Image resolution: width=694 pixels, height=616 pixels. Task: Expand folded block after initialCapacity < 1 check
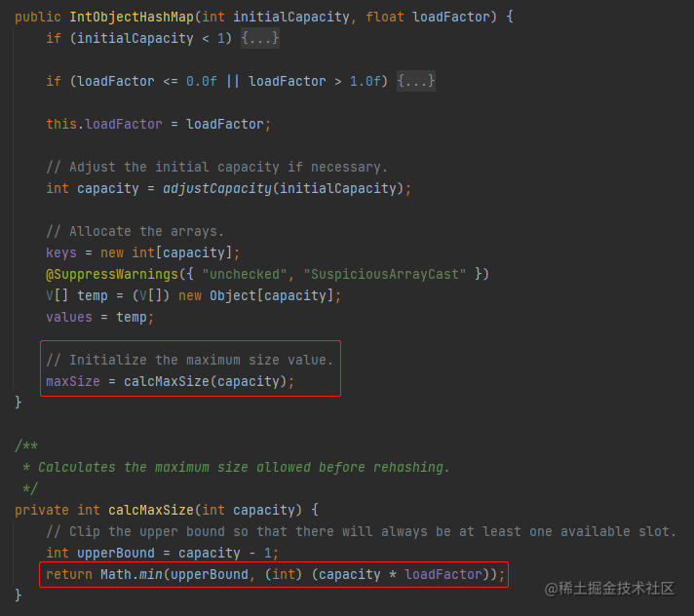tap(260, 38)
